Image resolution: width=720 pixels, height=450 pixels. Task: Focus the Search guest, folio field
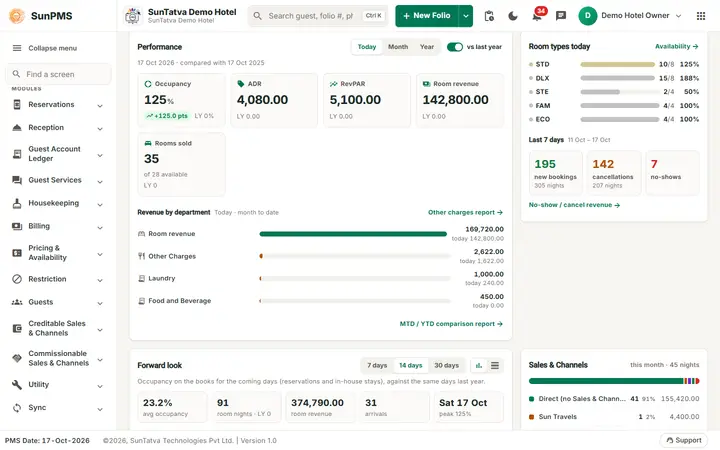[318, 16]
